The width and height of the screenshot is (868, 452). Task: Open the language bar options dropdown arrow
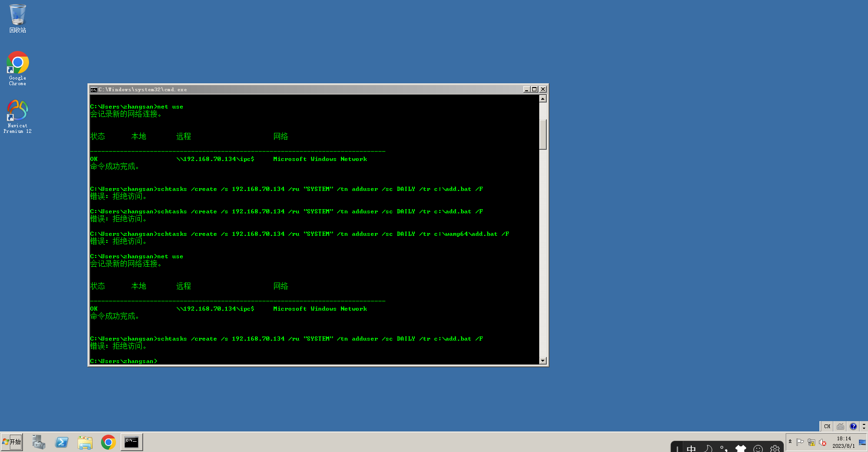[864, 427]
